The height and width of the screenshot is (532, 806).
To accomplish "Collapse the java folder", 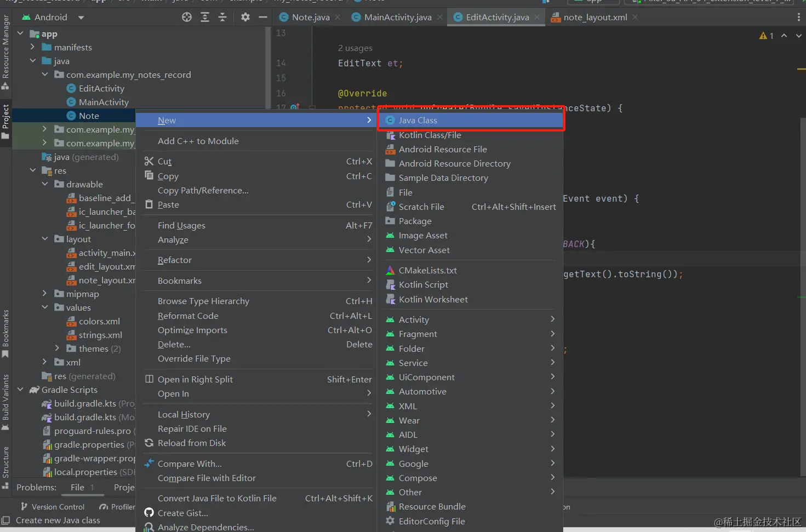I will [32, 61].
